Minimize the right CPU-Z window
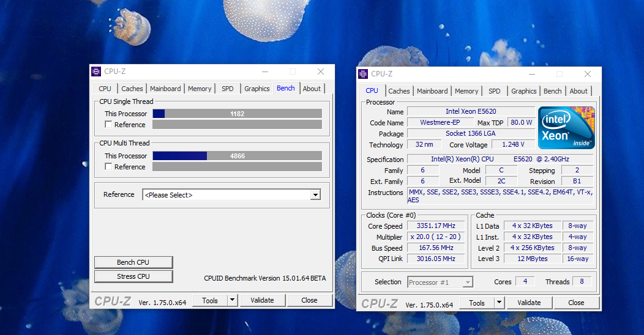644x335 pixels. click(532, 74)
